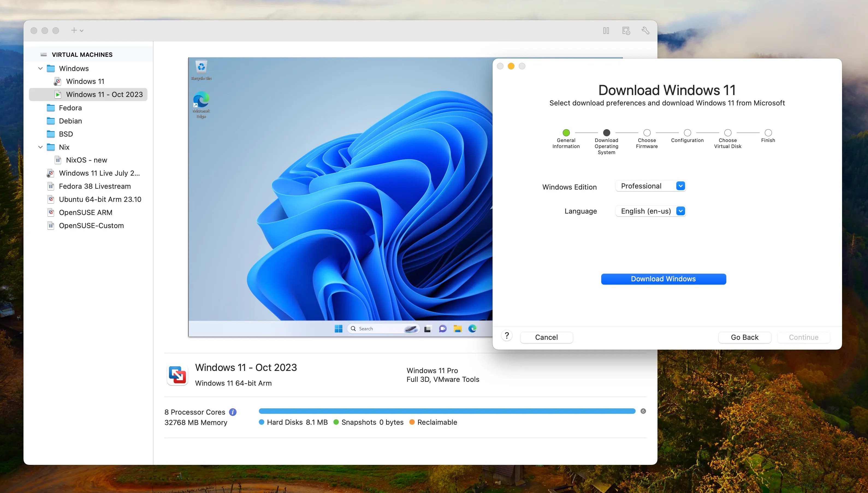Screen dimensions: 868x493
Task: Select the Configuration step circle
Action: [x=687, y=133]
